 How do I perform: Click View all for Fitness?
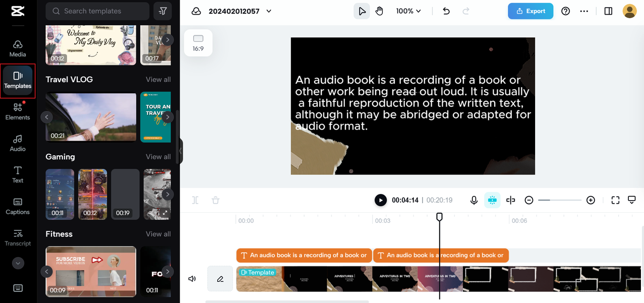coord(158,234)
